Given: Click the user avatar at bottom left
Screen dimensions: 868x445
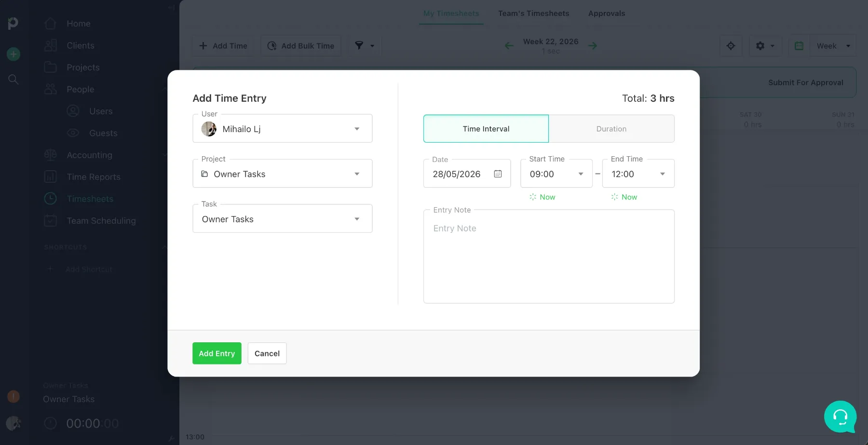Looking at the screenshot, I should (x=14, y=423).
